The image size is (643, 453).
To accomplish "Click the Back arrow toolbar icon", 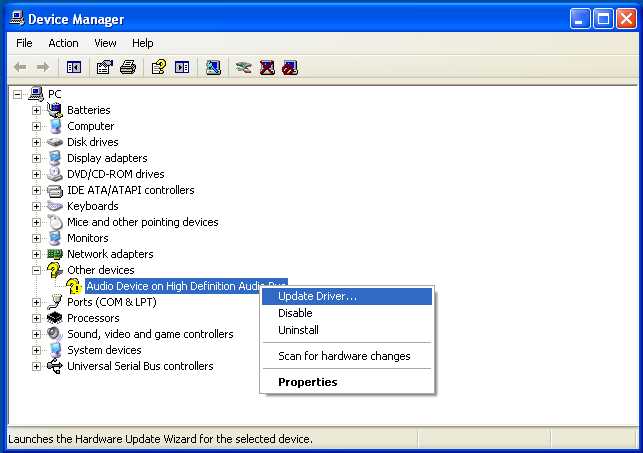I will click(20, 67).
